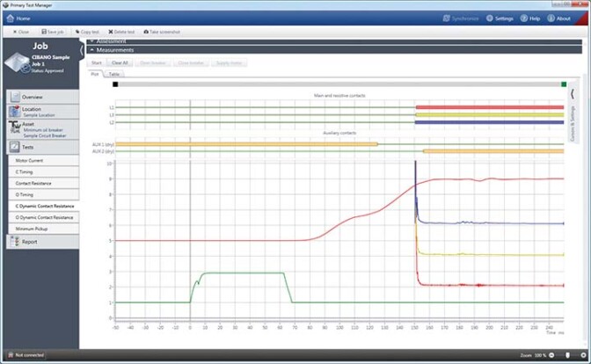Open the Help menu

point(530,18)
